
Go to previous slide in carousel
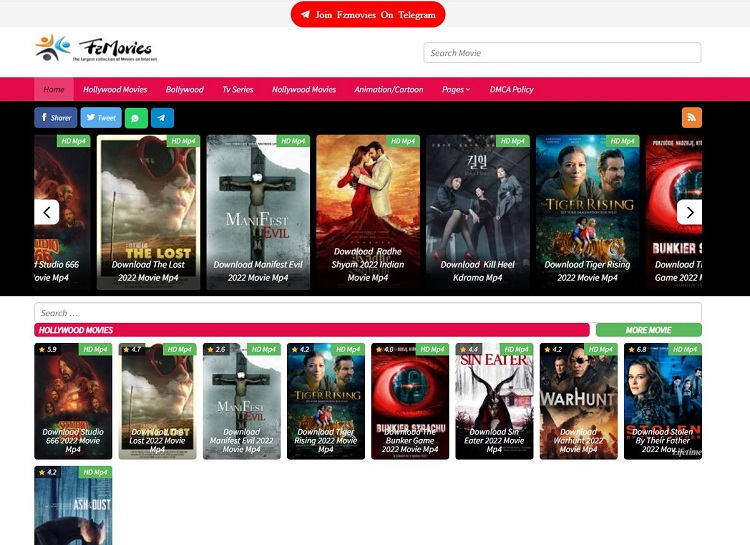[x=47, y=212]
